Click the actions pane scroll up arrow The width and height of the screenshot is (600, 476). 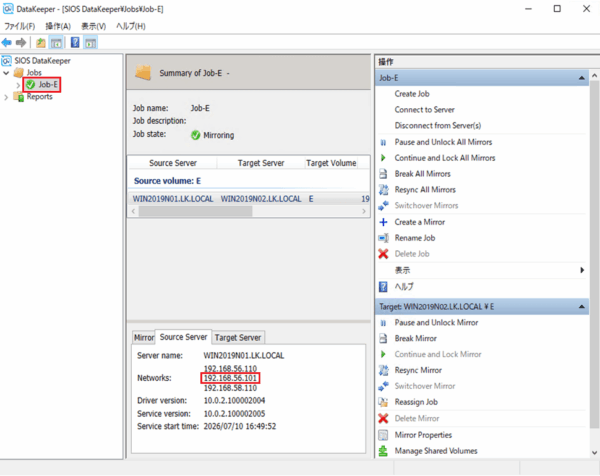tap(594, 76)
